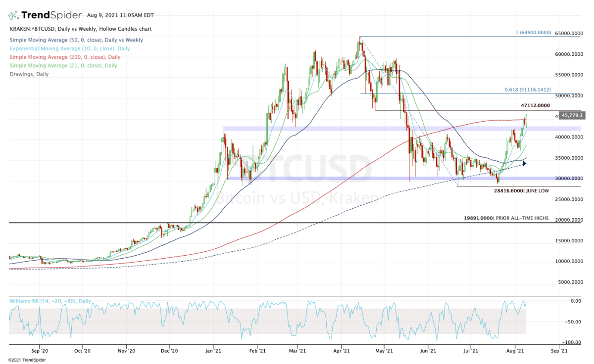Select the 0.618 Fibonacci level label
594x364 pixels.
pyautogui.click(x=527, y=90)
